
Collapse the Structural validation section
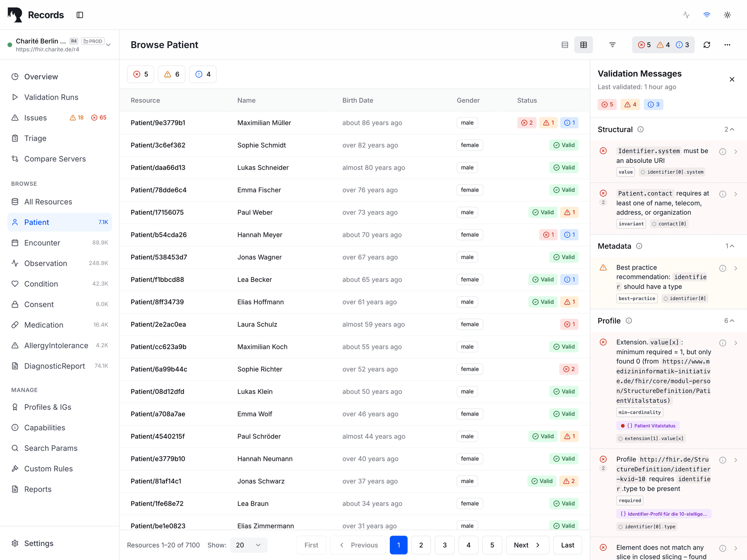[x=731, y=129]
